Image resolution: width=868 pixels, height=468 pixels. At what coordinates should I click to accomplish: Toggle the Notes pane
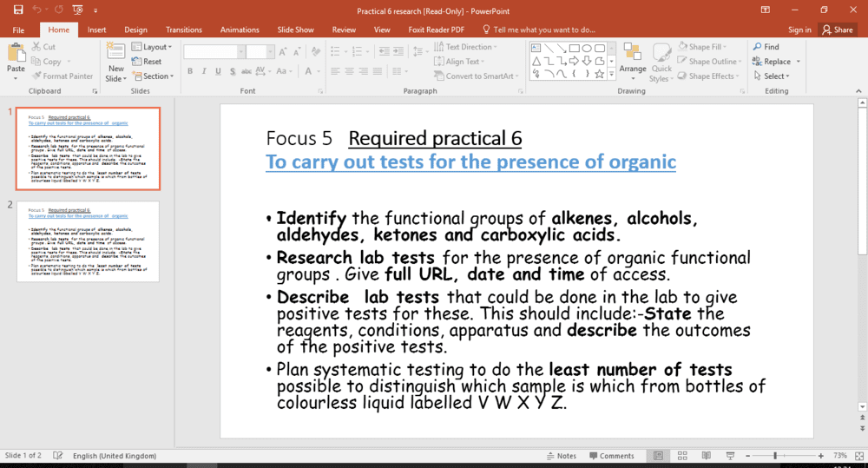click(560, 456)
